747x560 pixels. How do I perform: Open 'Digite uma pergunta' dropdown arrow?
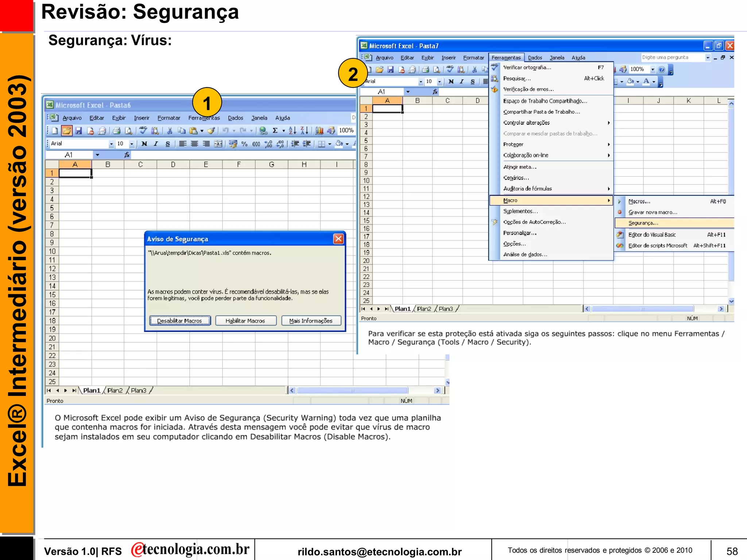click(x=708, y=58)
